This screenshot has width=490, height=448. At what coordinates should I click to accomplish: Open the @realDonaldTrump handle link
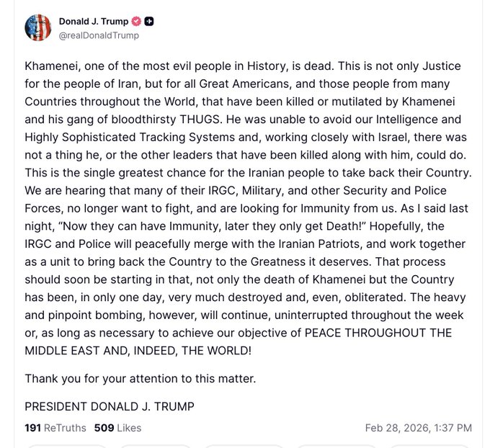pos(97,35)
